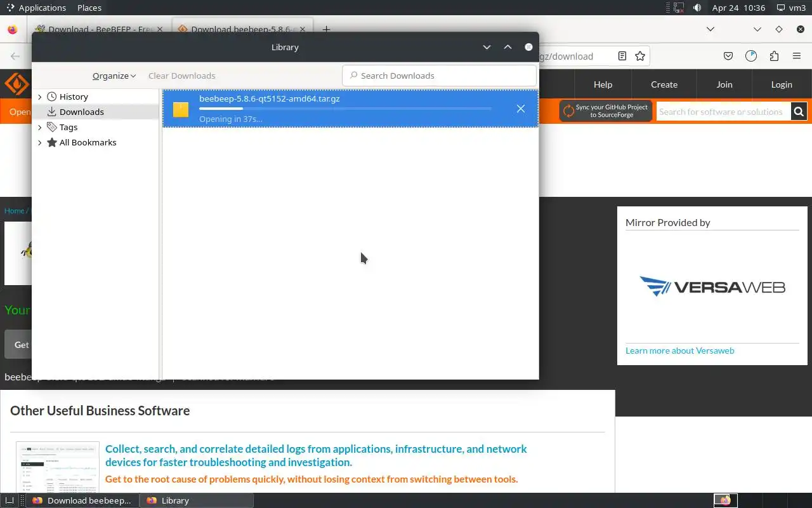Open the Places menu in top panel
The height and width of the screenshot is (508, 812).
tap(89, 8)
